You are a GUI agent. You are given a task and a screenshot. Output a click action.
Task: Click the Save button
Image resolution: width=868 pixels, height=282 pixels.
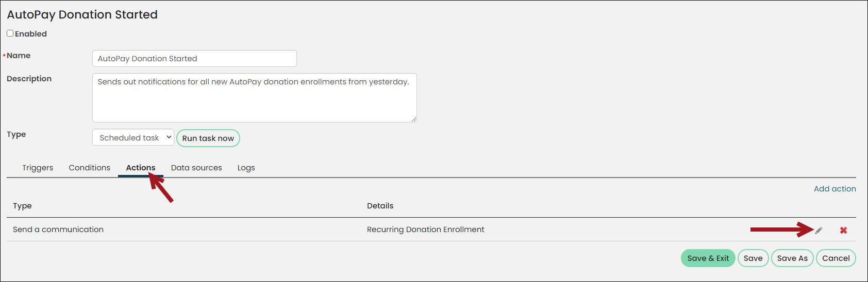[753, 258]
